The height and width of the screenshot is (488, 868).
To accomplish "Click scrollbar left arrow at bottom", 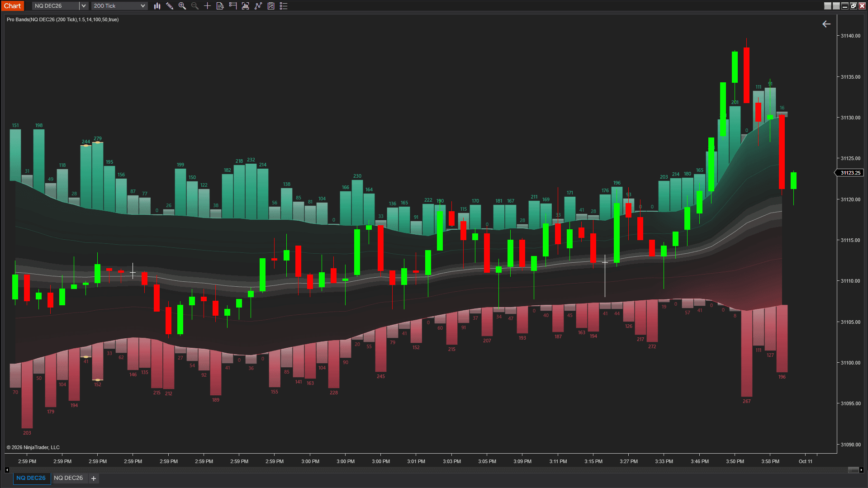I will [x=7, y=470].
